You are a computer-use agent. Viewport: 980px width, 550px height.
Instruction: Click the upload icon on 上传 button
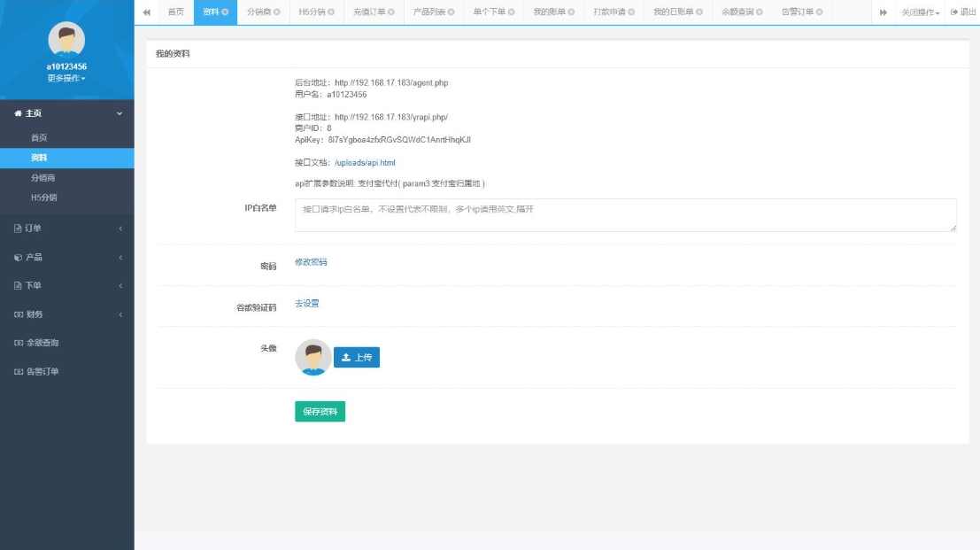point(345,357)
